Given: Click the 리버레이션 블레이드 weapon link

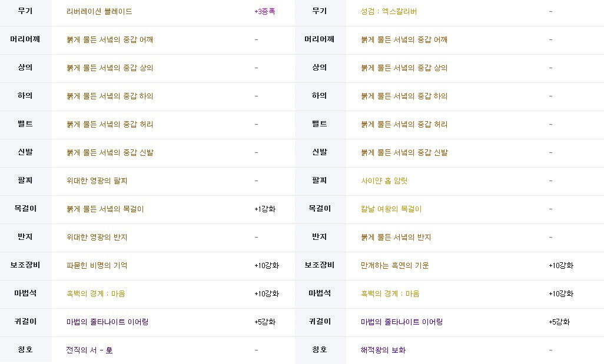Looking at the screenshot, I should (99, 12).
